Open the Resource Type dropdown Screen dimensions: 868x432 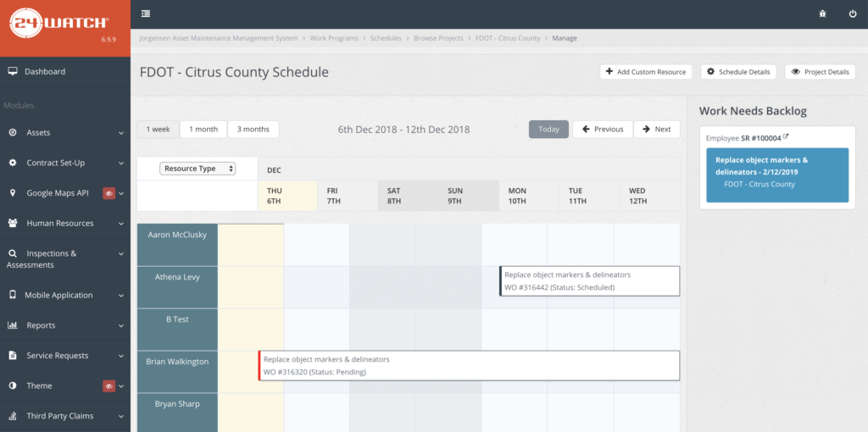198,169
